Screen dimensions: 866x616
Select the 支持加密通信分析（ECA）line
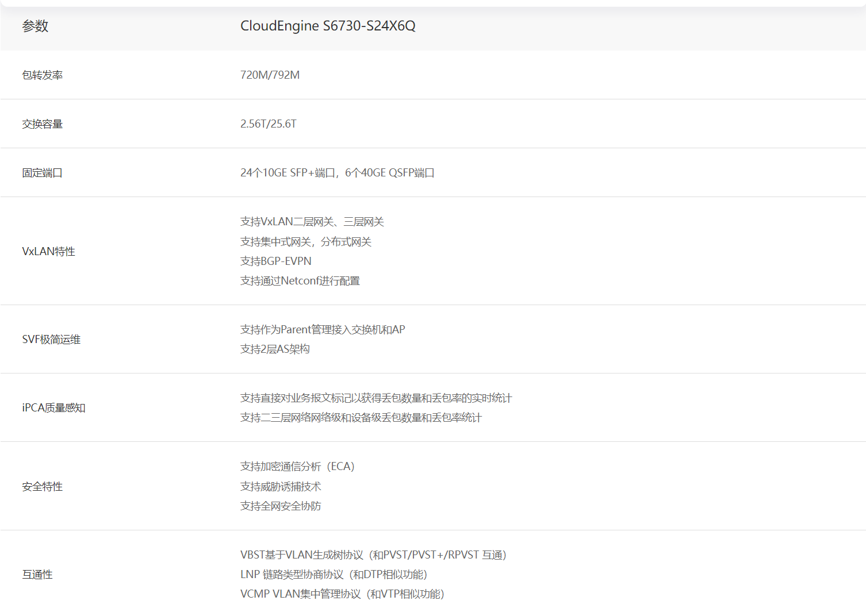point(297,467)
